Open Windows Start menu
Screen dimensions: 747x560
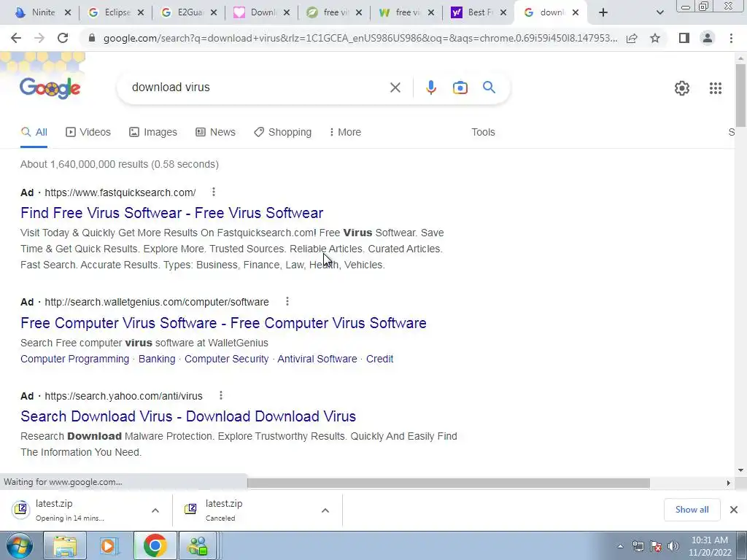(19, 545)
